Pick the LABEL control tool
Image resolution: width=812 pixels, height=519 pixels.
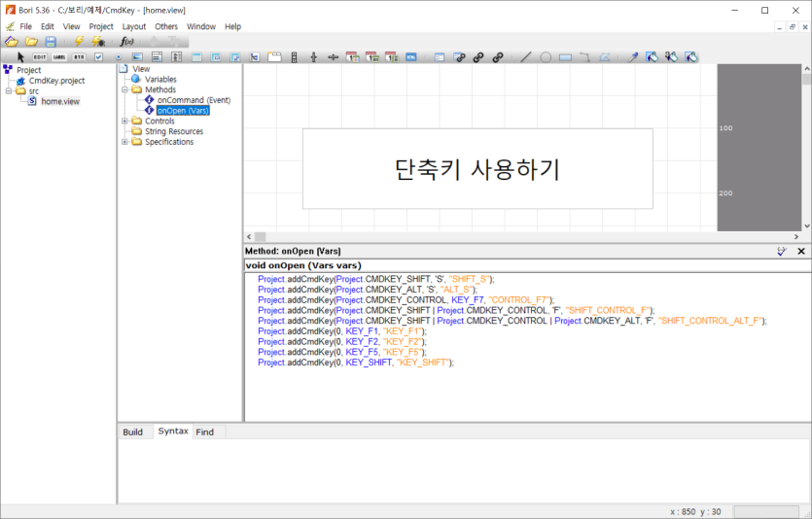point(59,57)
